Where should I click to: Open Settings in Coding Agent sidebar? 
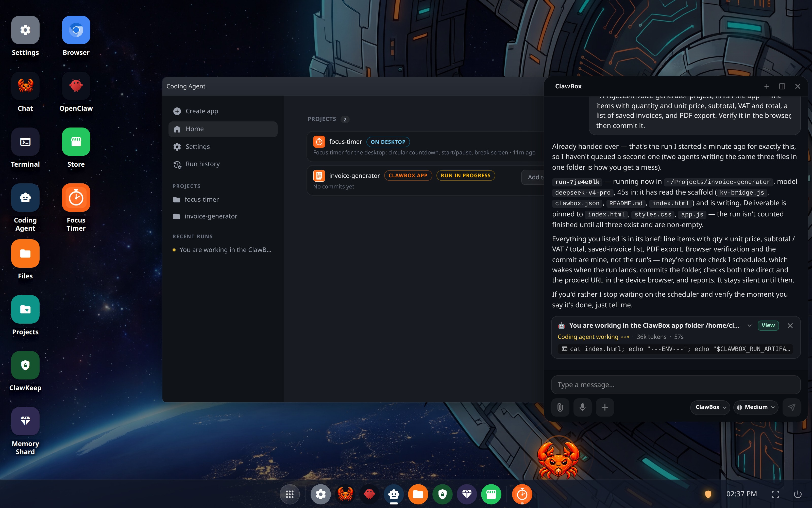click(x=223, y=147)
